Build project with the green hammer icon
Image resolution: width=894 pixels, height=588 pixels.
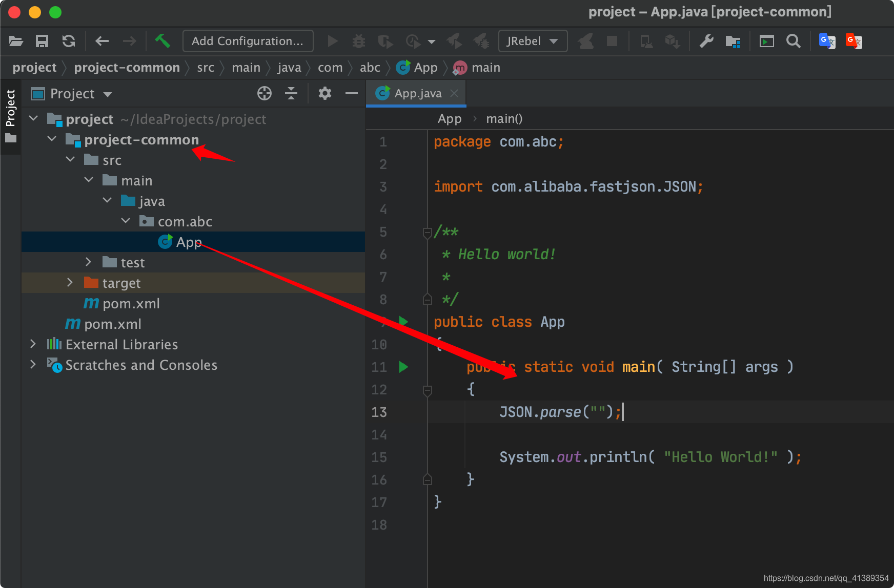pos(162,40)
